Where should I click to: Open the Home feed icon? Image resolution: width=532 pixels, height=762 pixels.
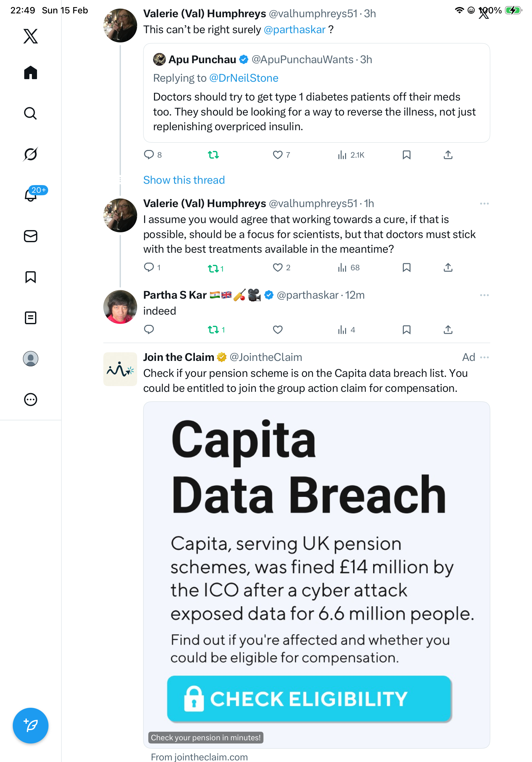pyautogui.click(x=31, y=73)
